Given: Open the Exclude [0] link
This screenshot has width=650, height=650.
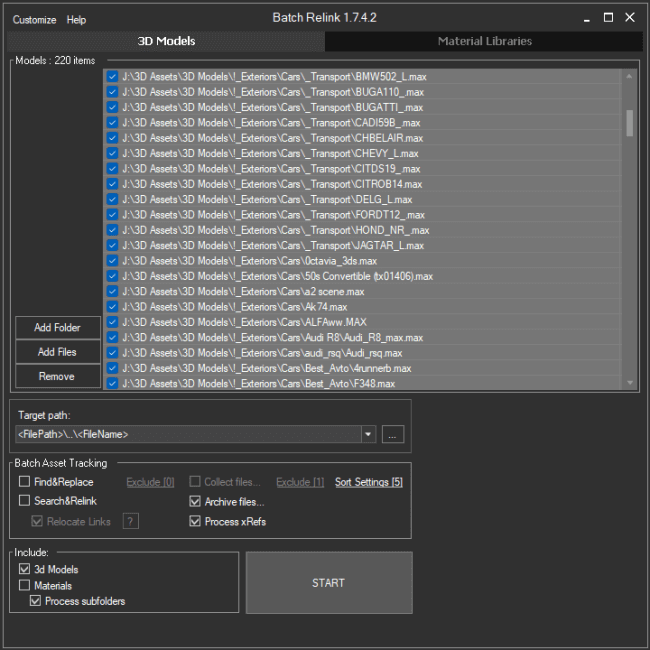Looking at the screenshot, I should click(150, 482).
